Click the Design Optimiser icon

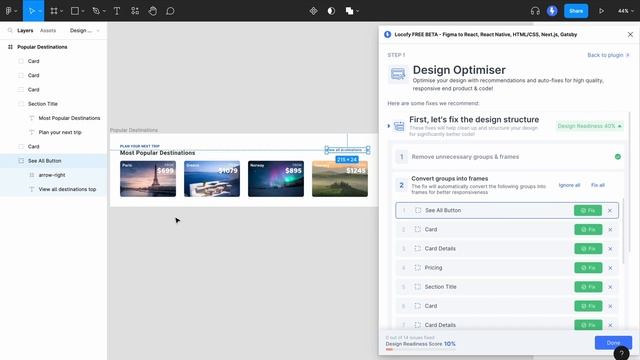(398, 74)
